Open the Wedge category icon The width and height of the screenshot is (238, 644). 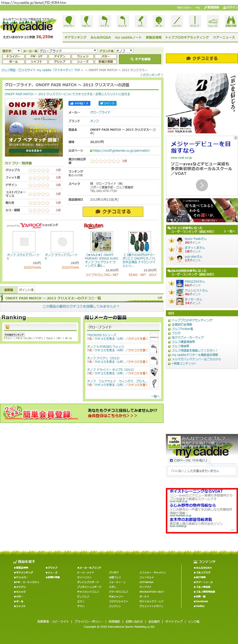coord(123,21)
